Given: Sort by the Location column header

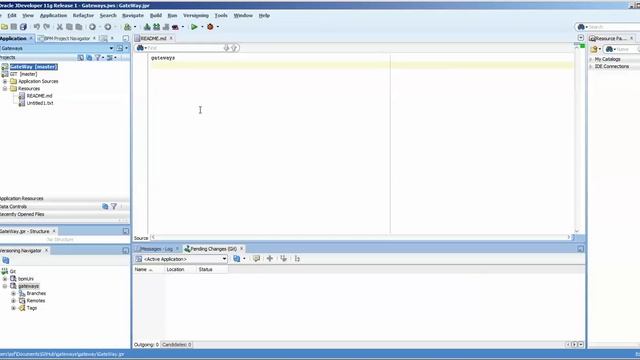Looking at the screenshot, I should [x=181, y=270].
